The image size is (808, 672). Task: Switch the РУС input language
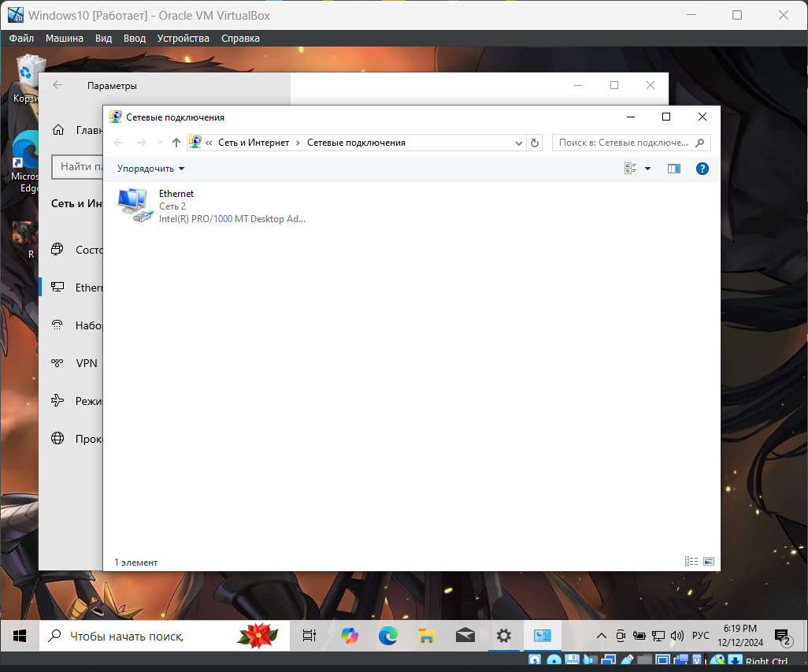(x=700, y=636)
